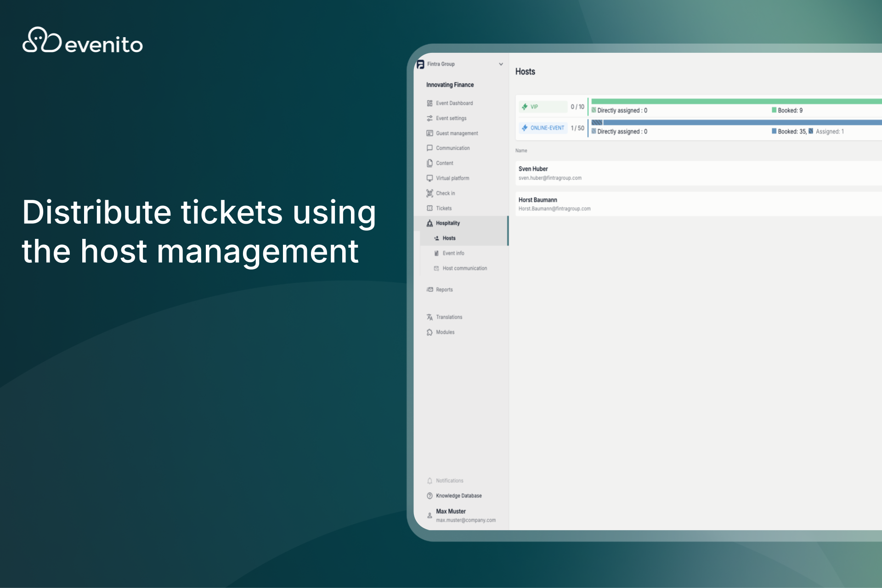The width and height of the screenshot is (882, 588).
Task: Click the green VIP progress bar
Action: (736, 101)
